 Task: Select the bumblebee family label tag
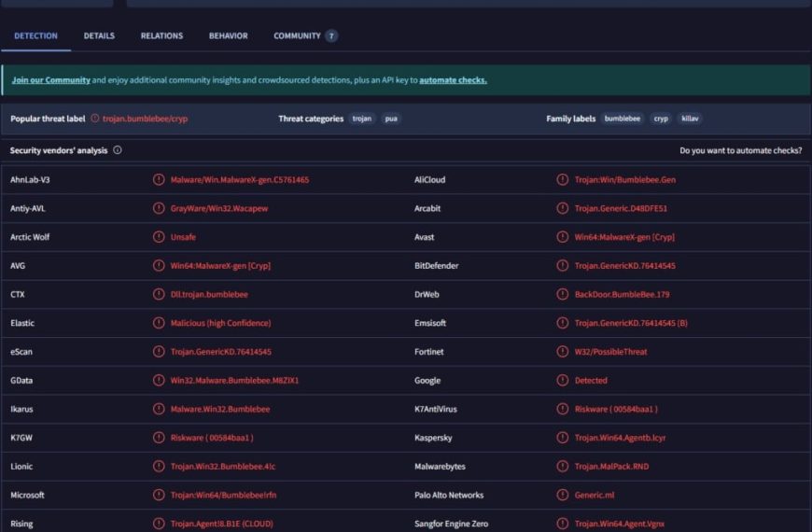pos(622,119)
